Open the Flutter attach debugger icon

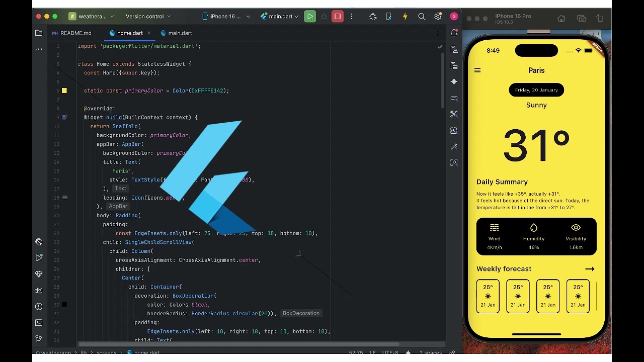pos(373,17)
